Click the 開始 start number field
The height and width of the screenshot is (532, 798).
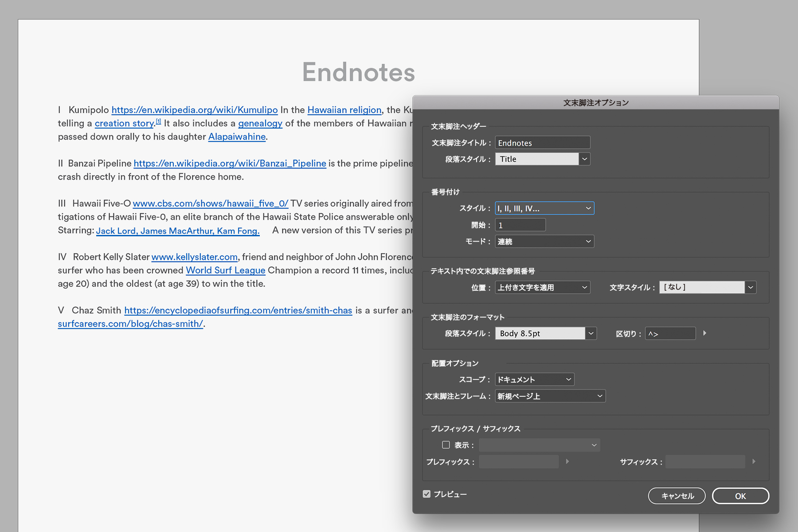click(520, 225)
